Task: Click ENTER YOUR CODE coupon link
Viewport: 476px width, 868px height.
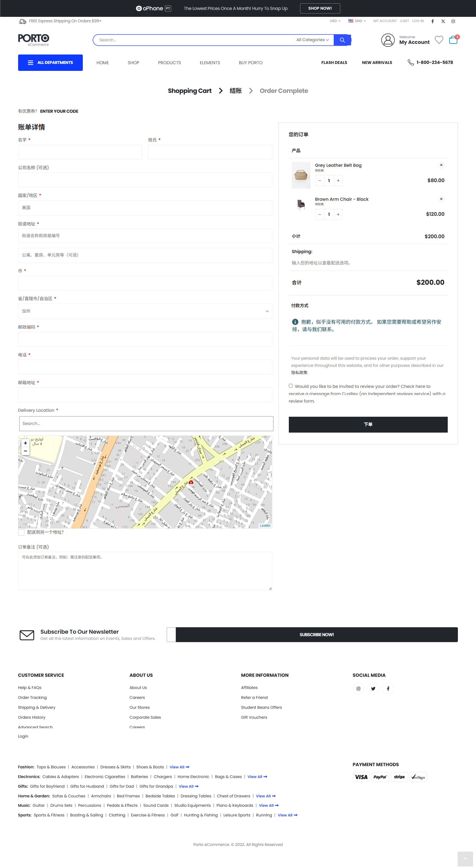Action: pos(59,111)
